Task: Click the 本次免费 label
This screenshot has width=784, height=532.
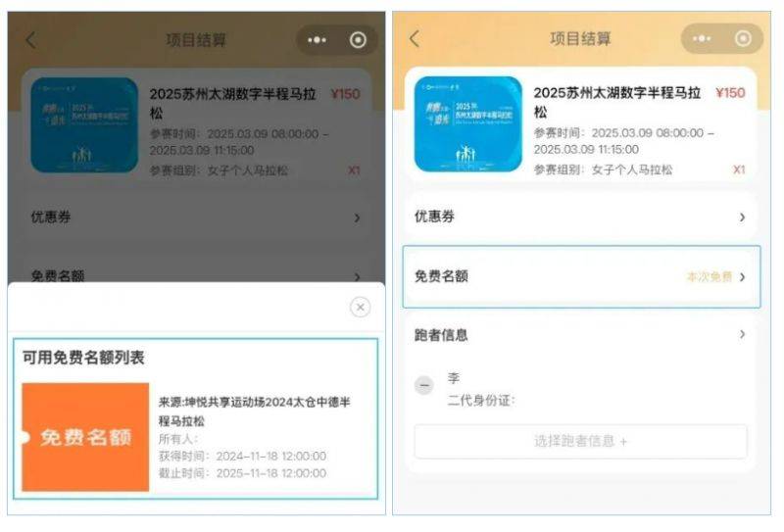Action: tap(709, 276)
